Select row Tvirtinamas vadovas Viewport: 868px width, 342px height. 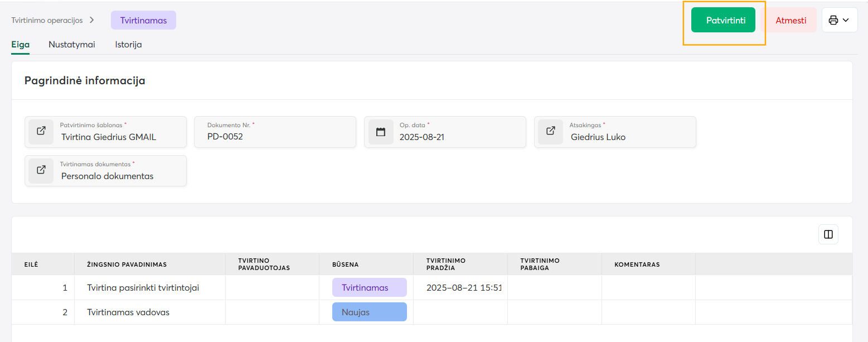[431, 312]
